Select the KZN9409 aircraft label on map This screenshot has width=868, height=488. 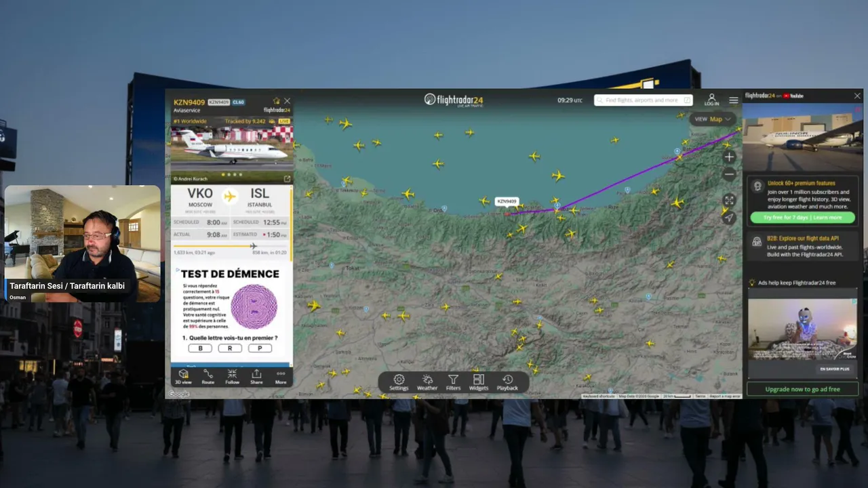click(507, 201)
